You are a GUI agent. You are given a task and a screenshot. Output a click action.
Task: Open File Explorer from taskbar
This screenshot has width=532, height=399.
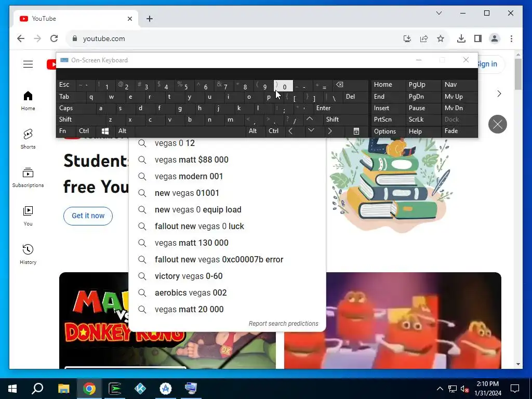coord(63,389)
